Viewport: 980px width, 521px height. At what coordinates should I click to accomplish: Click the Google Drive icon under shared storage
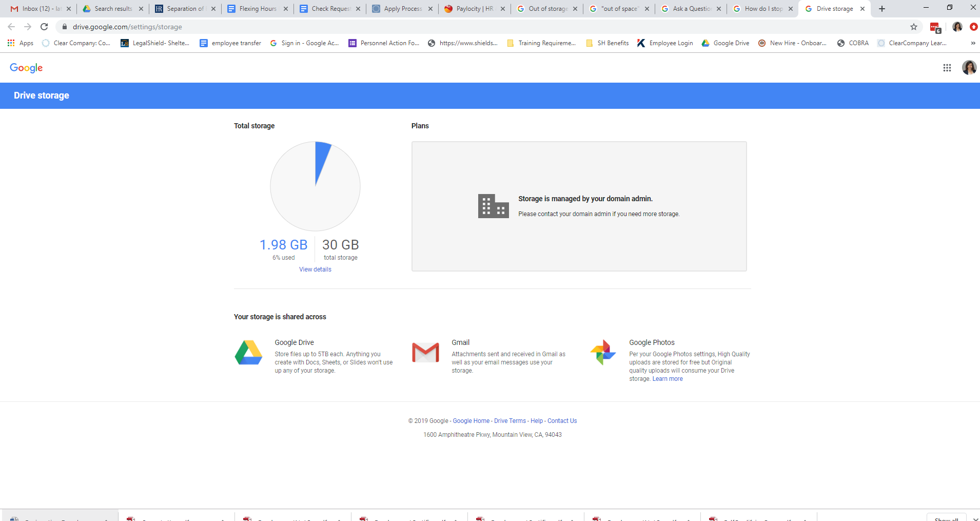[248, 353]
